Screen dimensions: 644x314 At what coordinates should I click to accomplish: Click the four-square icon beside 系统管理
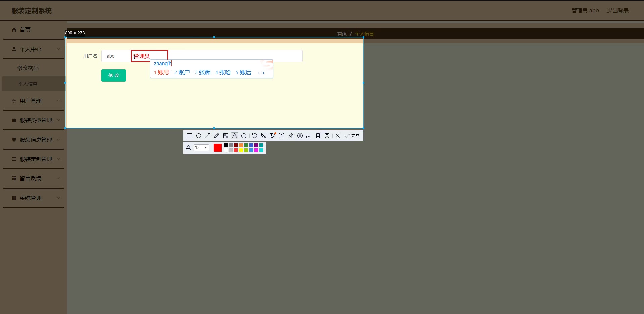coord(14,198)
